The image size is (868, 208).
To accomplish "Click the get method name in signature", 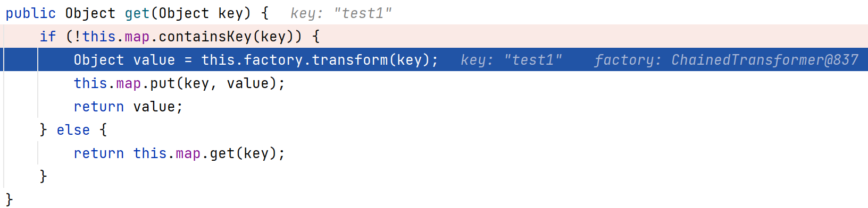I will [137, 13].
